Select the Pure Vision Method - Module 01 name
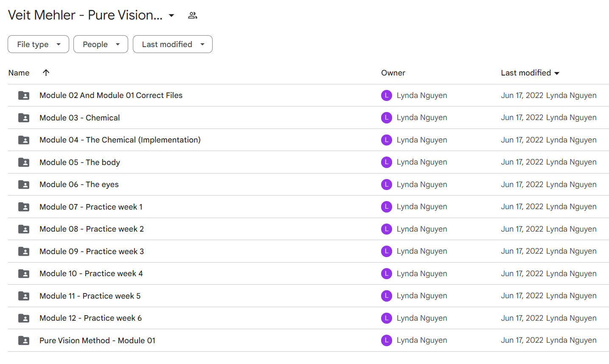 point(97,340)
